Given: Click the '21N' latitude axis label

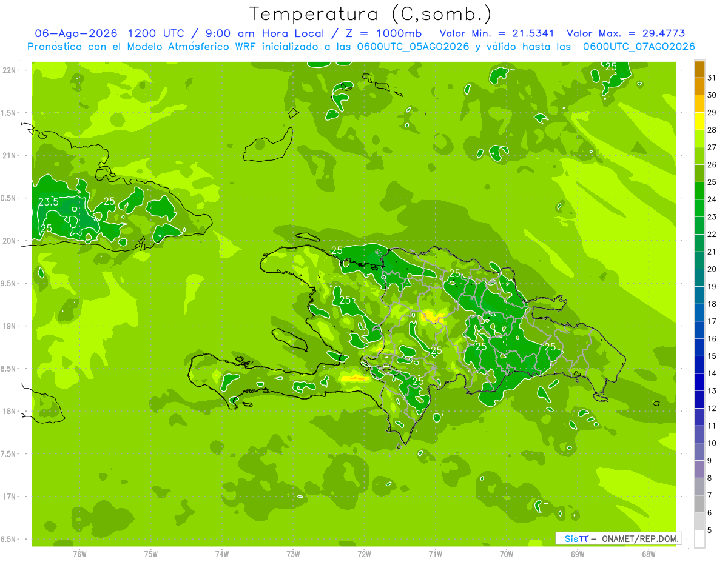Looking at the screenshot, I should coord(10,155).
